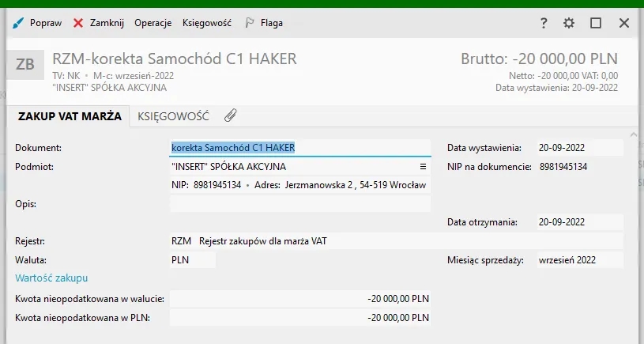Click the Flaga flag icon
Image resolution: width=644 pixels, height=344 pixels.
[249, 23]
